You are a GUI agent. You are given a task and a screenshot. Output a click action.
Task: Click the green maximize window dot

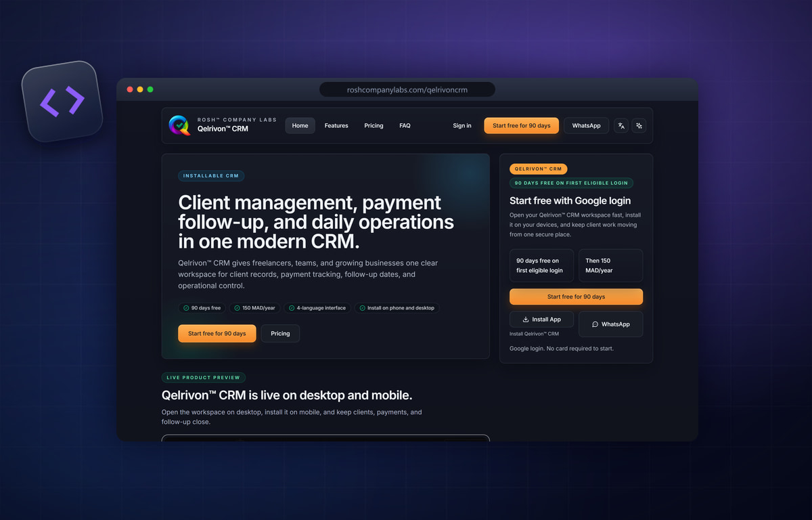[150, 89]
